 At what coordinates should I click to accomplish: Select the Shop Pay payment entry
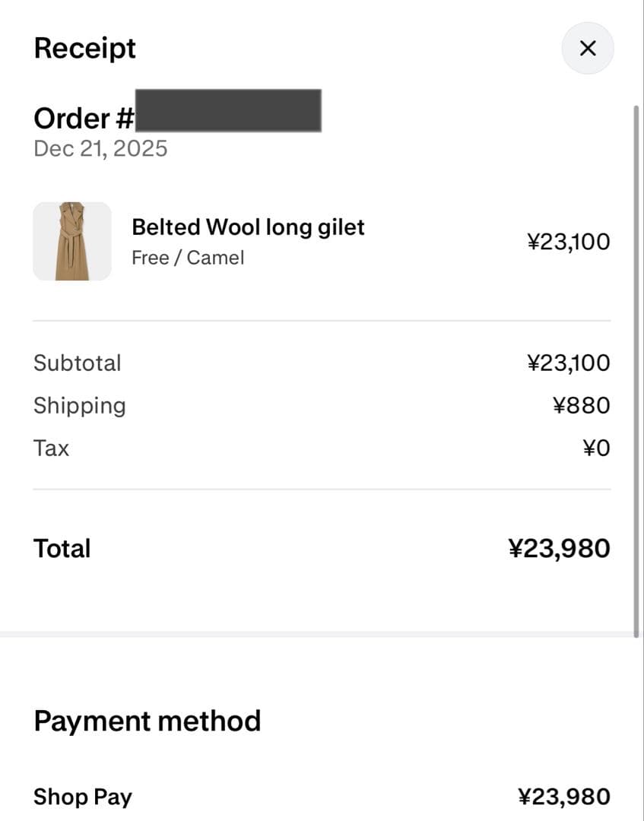click(x=83, y=797)
